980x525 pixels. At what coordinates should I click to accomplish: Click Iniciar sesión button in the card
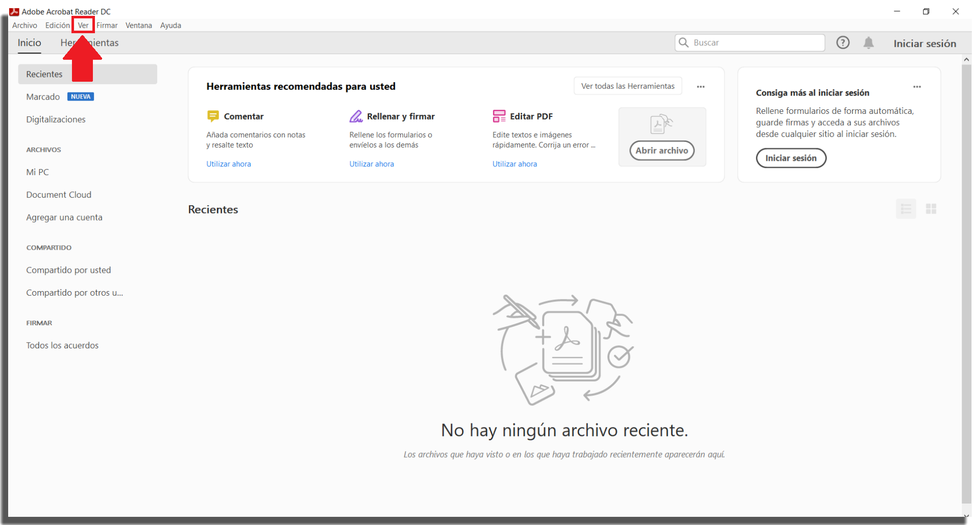pyautogui.click(x=791, y=158)
